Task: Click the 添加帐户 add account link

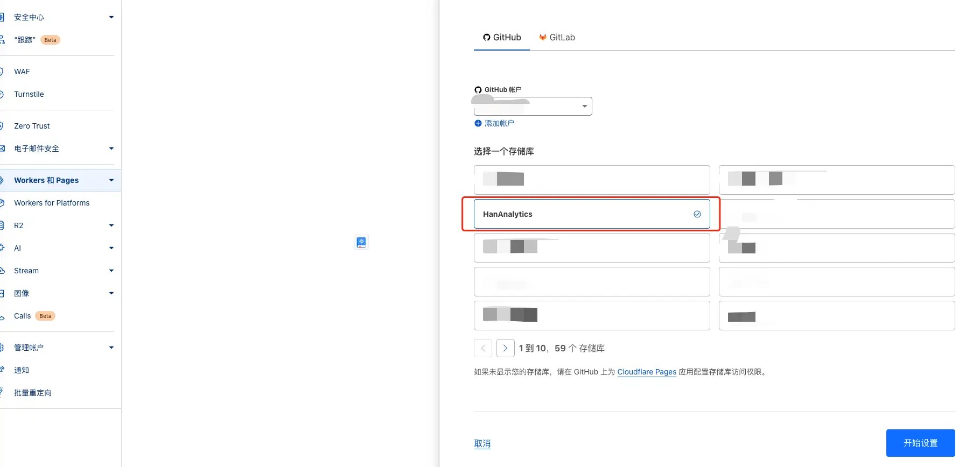Action: tap(499, 123)
